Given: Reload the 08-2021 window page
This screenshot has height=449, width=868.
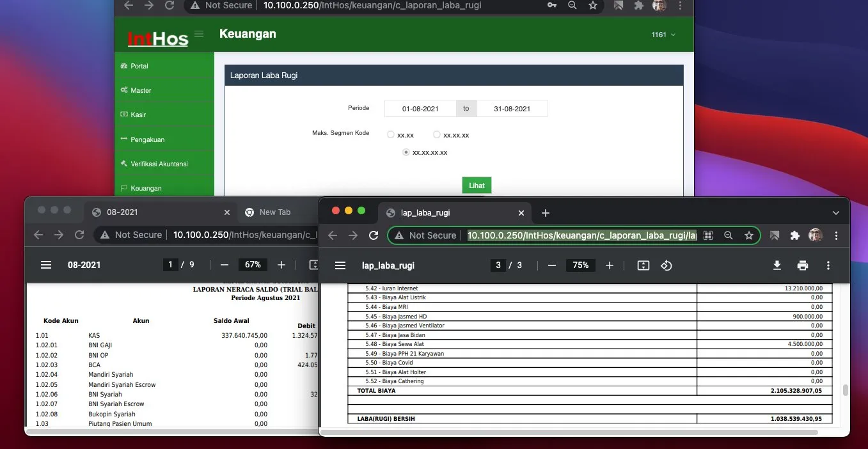Looking at the screenshot, I should (79, 235).
